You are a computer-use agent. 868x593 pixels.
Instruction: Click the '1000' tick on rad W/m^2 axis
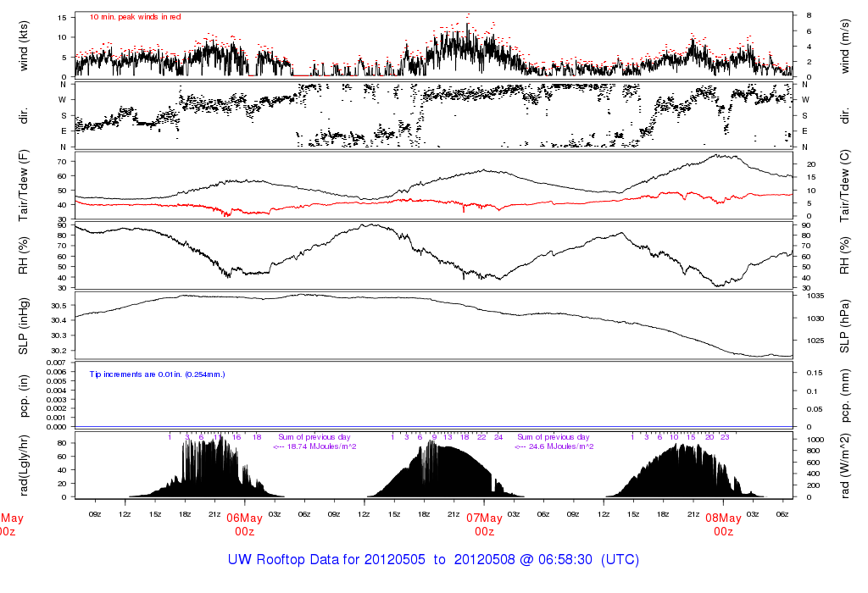point(815,440)
